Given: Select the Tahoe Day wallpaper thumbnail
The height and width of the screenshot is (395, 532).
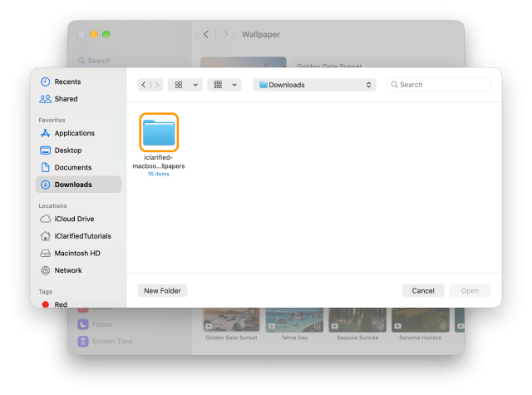Looking at the screenshot, I should (294, 319).
